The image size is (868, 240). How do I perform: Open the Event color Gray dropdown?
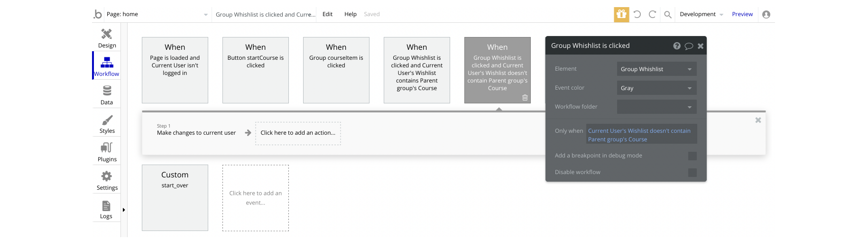click(656, 88)
